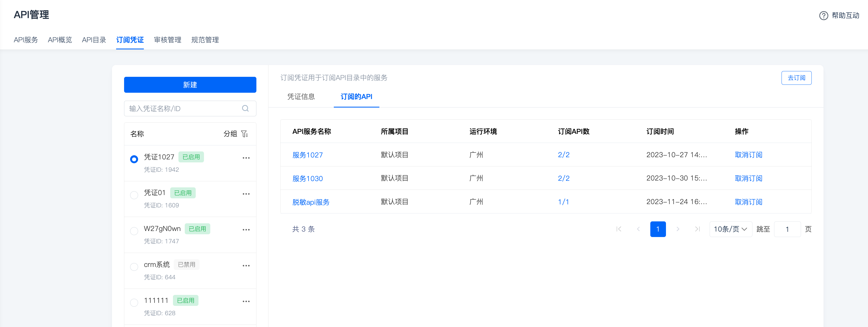View 2/2 subscribed APIs of 服务1027
This screenshot has width=868, height=327.
click(x=563, y=155)
